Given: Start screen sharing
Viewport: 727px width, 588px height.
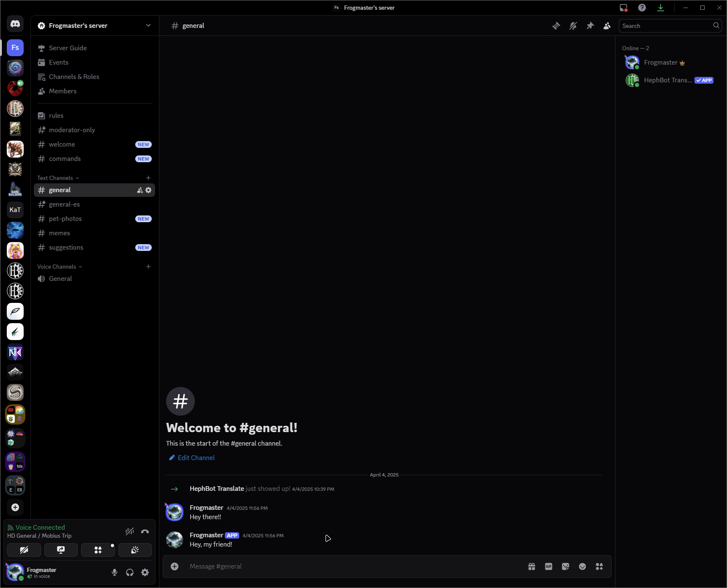Looking at the screenshot, I should 61,550.
